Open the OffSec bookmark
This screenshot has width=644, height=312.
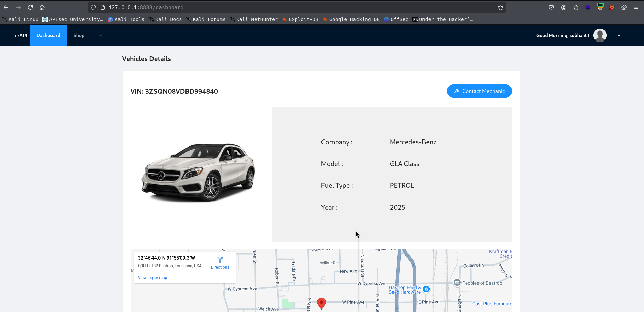point(396,19)
